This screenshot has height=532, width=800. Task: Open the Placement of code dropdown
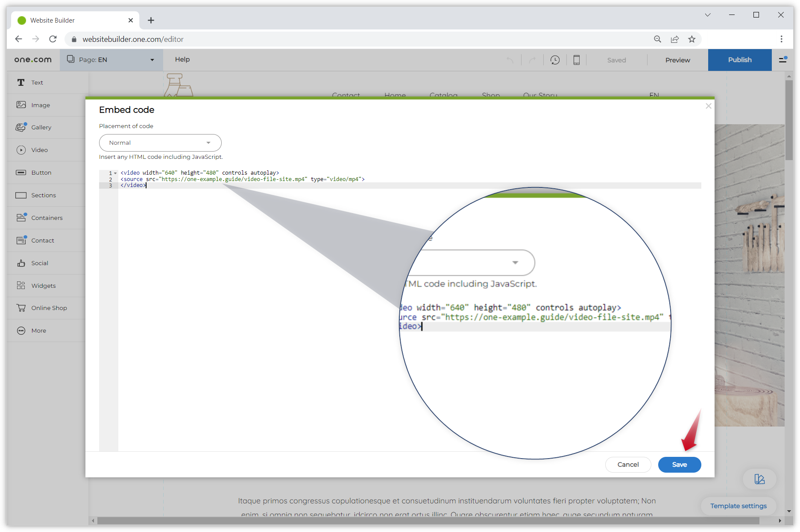(160, 143)
